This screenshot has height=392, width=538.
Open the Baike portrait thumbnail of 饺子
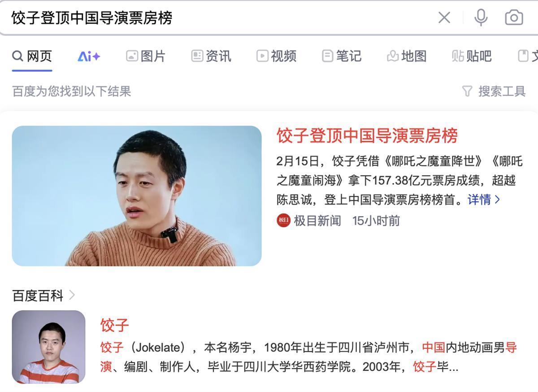click(48, 347)
